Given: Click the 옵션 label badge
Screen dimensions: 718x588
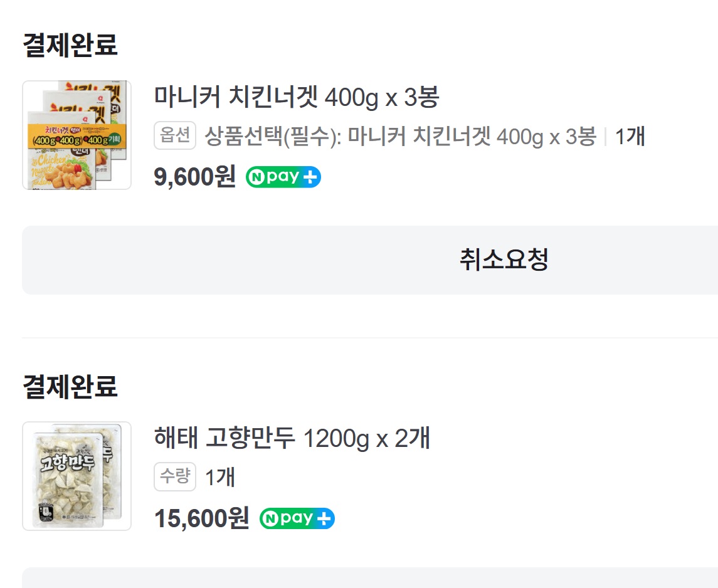Looking at the screenshot, I should point(175,136).
